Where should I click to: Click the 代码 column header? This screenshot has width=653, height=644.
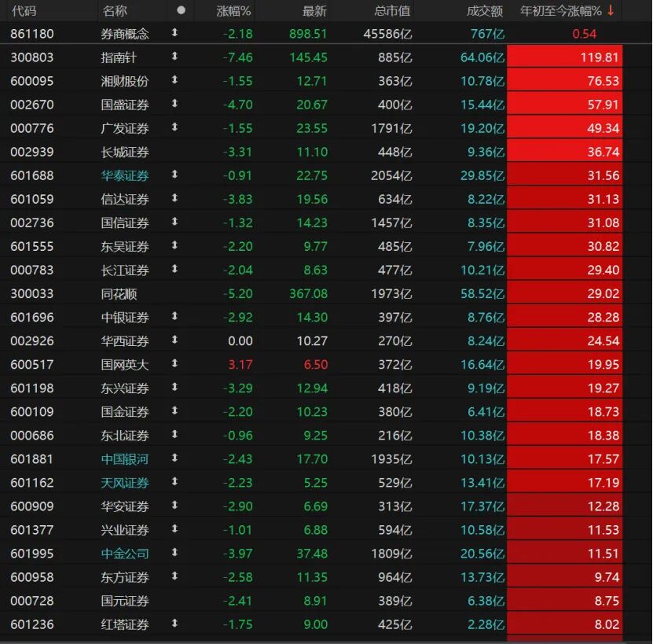click(24, 11)
